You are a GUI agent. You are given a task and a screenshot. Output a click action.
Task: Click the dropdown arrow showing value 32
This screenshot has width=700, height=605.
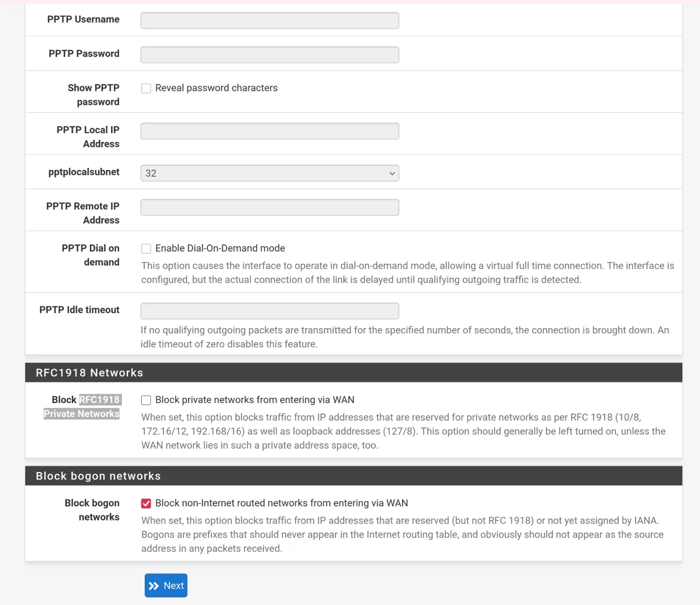pyautogui.click(x=392, y=173)
